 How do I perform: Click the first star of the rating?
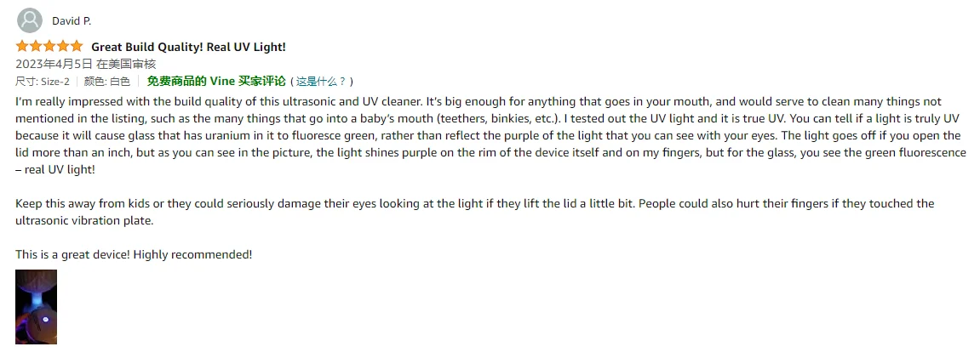click(x=22, y=46)
